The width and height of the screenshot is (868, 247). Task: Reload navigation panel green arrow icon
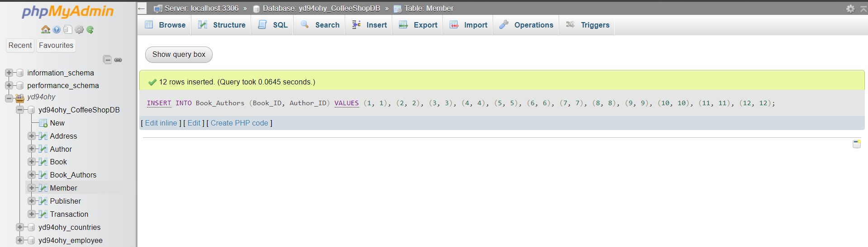[x=90, y=29]
